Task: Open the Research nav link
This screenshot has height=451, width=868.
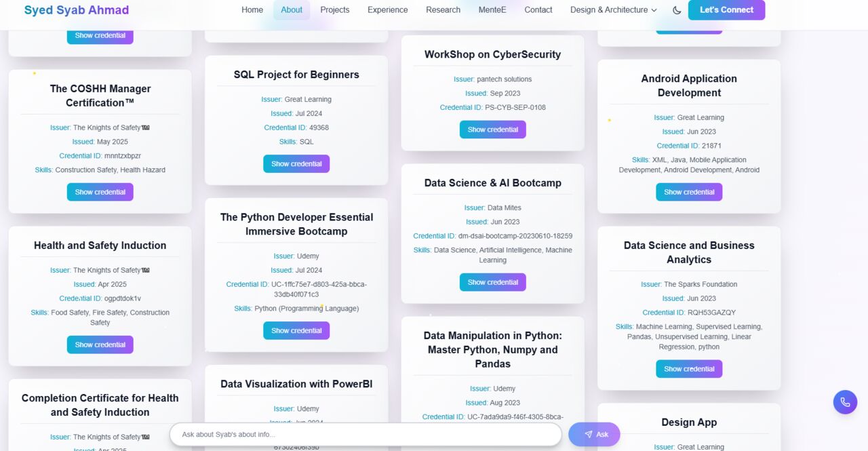Action: click(x=443, y=10)
